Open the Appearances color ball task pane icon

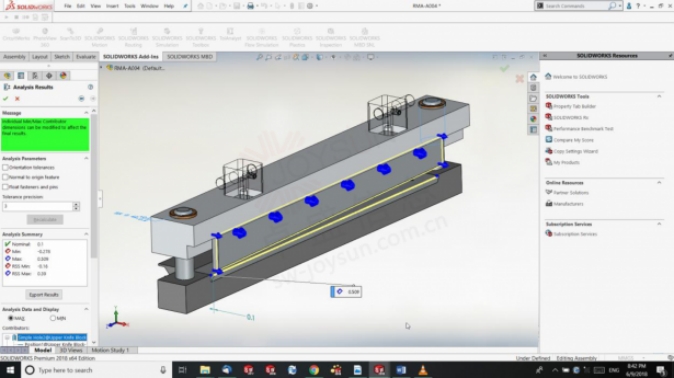point(533,119)
